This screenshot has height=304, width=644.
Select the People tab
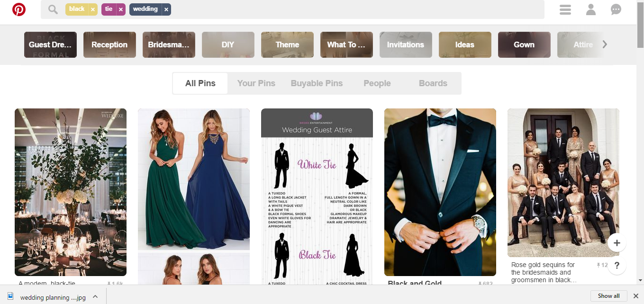tap(377, 83)
